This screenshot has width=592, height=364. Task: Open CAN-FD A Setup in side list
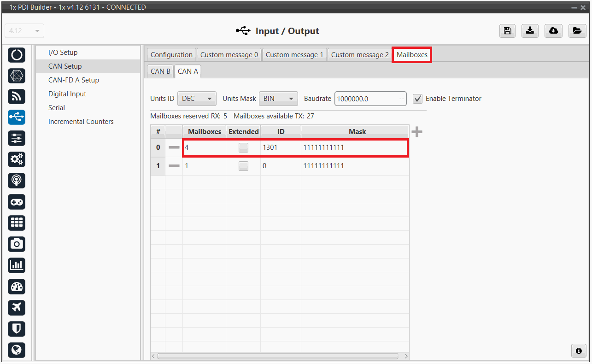[x=74, y=80]
